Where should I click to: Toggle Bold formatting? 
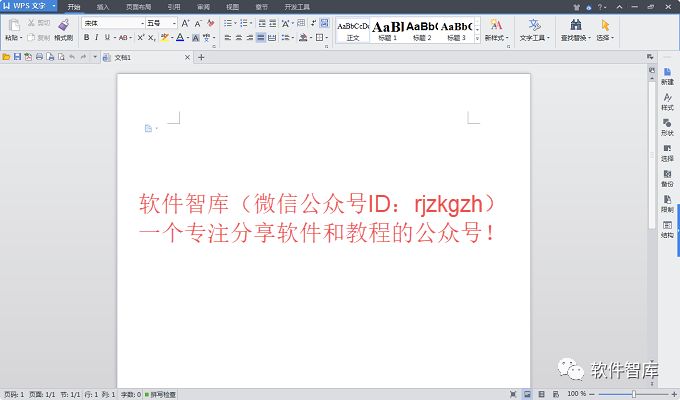click(x=86, y=38)
